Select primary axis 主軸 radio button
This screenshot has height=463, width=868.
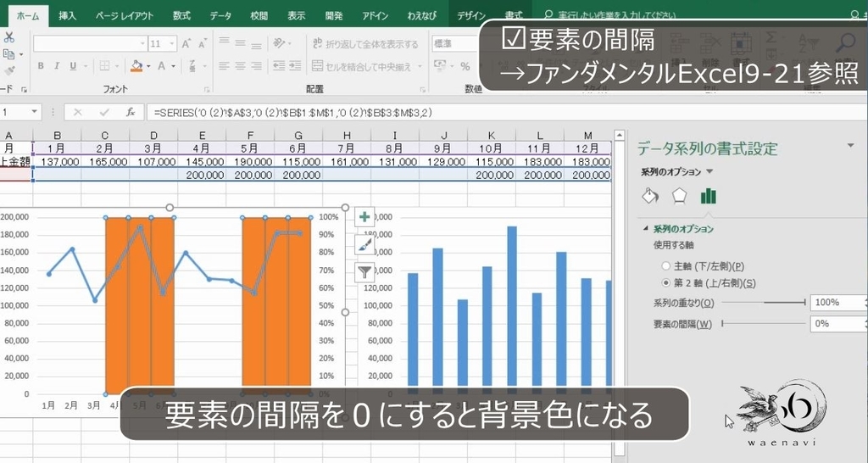coord(666,266)
